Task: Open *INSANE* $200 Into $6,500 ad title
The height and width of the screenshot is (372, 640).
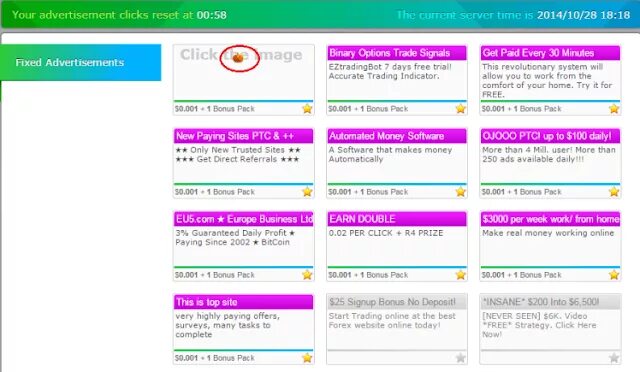Action: click(550, 302)
